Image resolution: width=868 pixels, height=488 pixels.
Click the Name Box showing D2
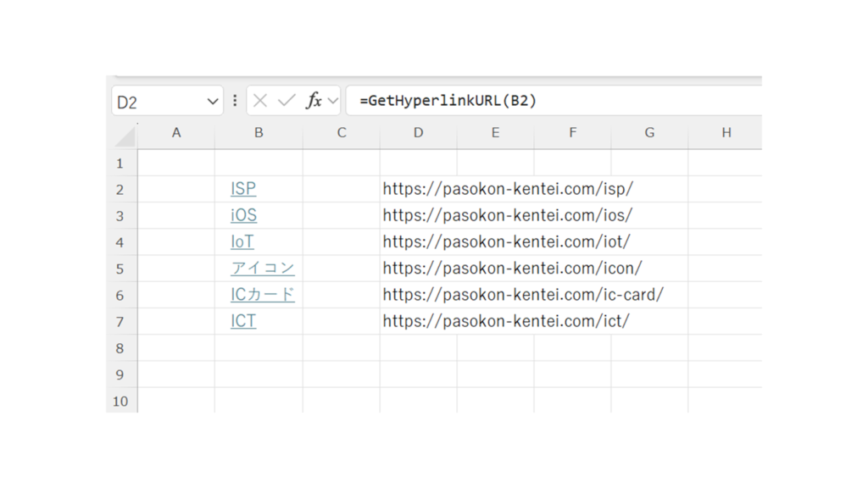point(157,102)
